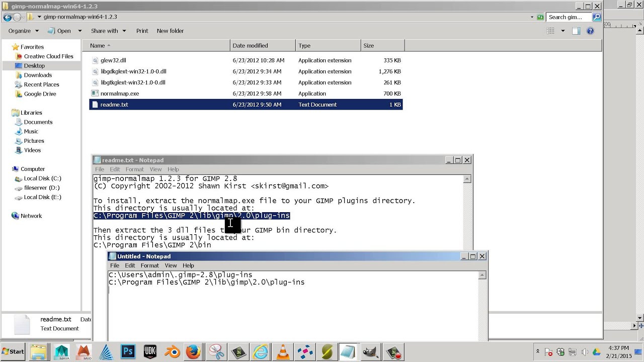Image resolution: width=644 pixels, height=362 pixels.
Task: Open the Snipping Tool taskbar icon
Action: click(217, 351)
